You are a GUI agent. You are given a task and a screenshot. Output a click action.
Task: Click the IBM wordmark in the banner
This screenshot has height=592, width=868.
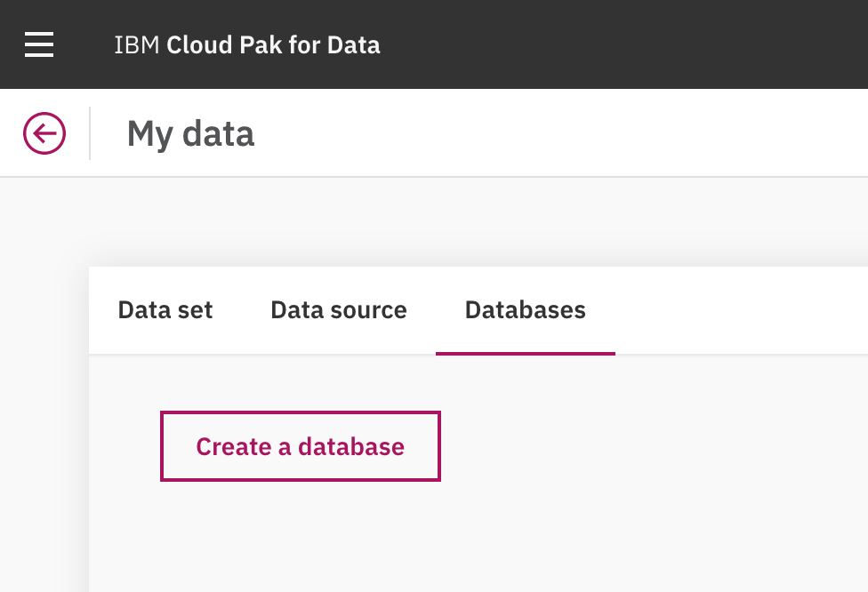pos(138,44)
